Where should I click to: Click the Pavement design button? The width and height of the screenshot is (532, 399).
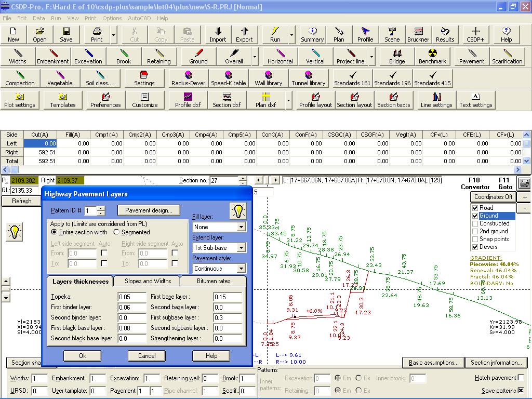(149, 210)
